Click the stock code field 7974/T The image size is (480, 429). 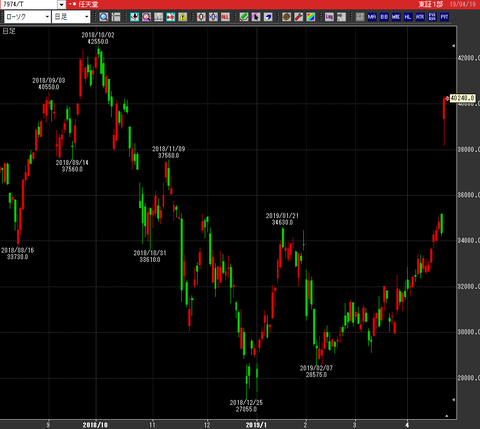[x=29, y=4]
